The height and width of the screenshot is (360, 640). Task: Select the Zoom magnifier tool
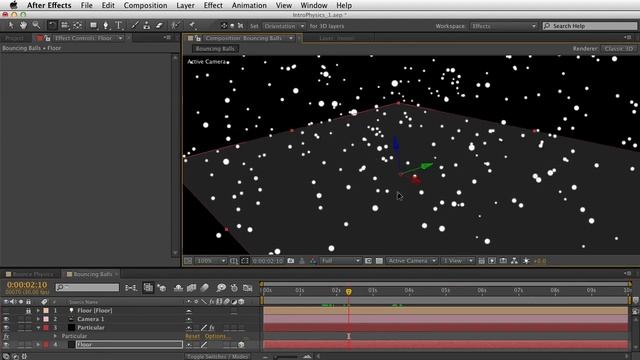click(36, 25)
